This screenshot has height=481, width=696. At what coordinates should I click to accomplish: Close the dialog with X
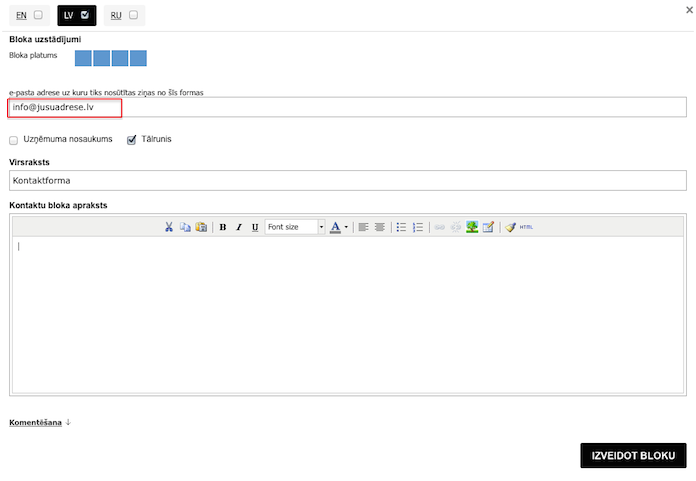pos(689,10)
